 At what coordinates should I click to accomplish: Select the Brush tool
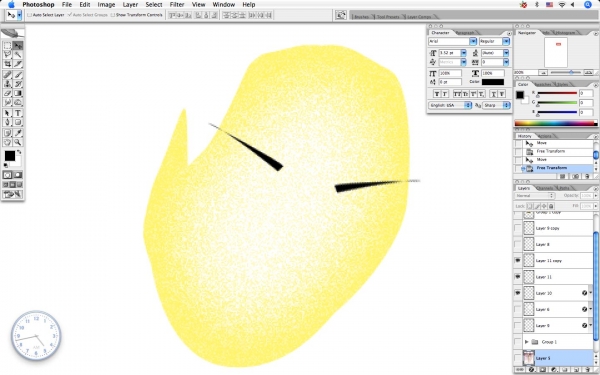click(x=18, y=75)
